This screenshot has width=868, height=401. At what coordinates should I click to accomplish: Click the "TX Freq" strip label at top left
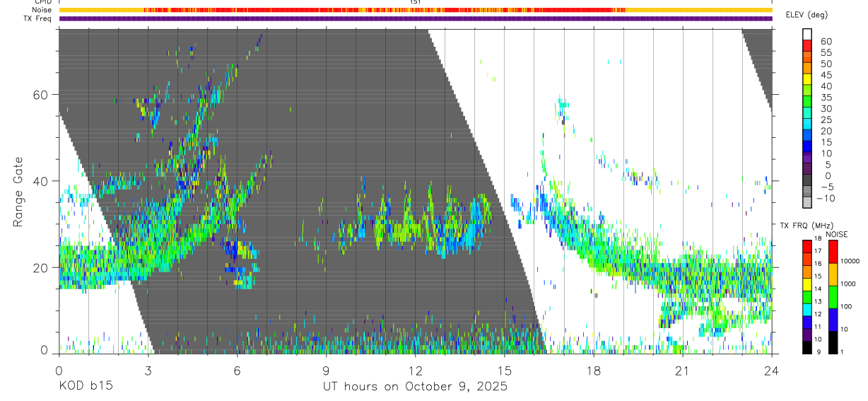pos(38,18)
